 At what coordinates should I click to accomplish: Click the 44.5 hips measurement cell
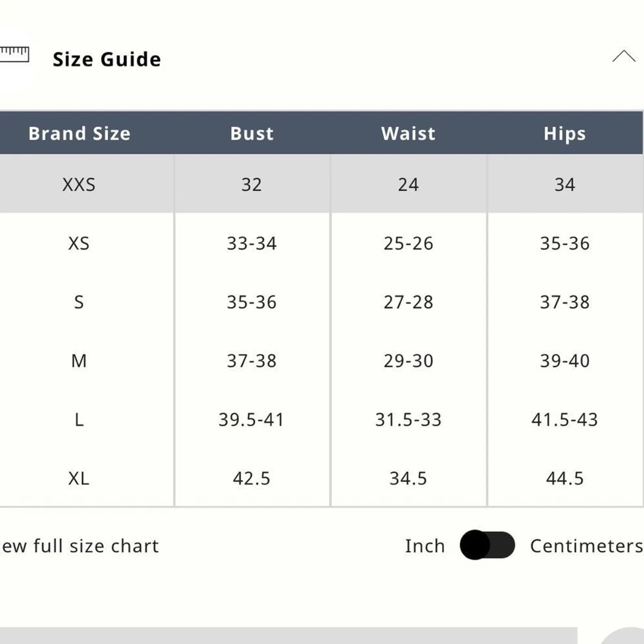tap(564, 478)
